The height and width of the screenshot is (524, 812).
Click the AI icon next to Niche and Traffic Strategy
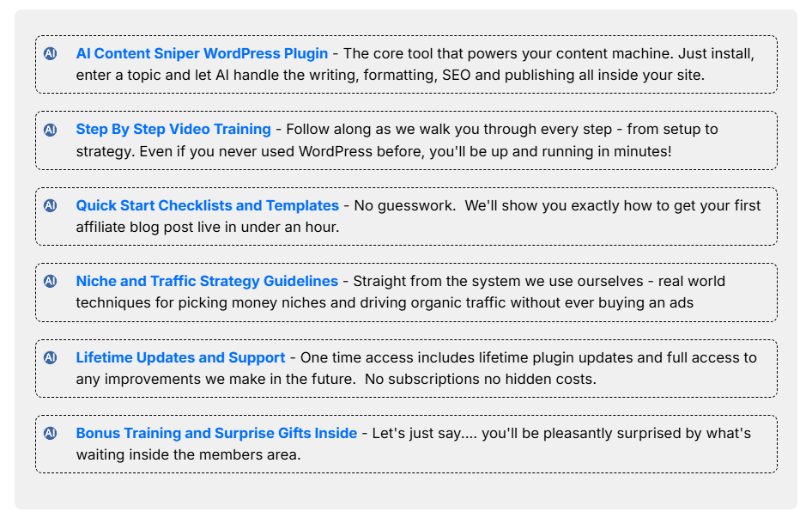(x=51, y=282)
